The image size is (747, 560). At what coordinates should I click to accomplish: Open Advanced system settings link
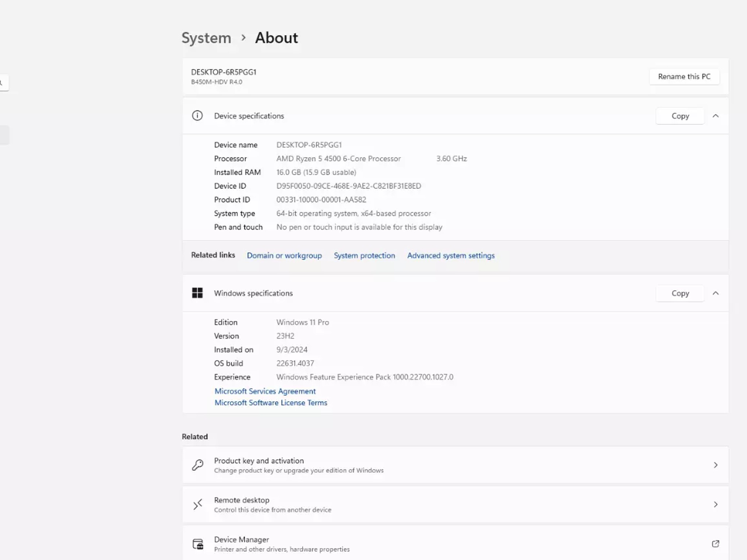(450, 255)
